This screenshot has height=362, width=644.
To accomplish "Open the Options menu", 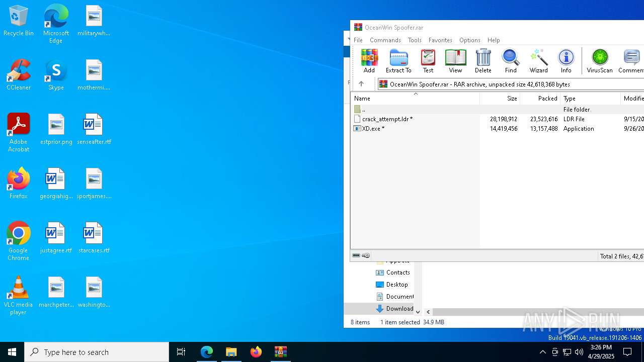I will (470, 40).
